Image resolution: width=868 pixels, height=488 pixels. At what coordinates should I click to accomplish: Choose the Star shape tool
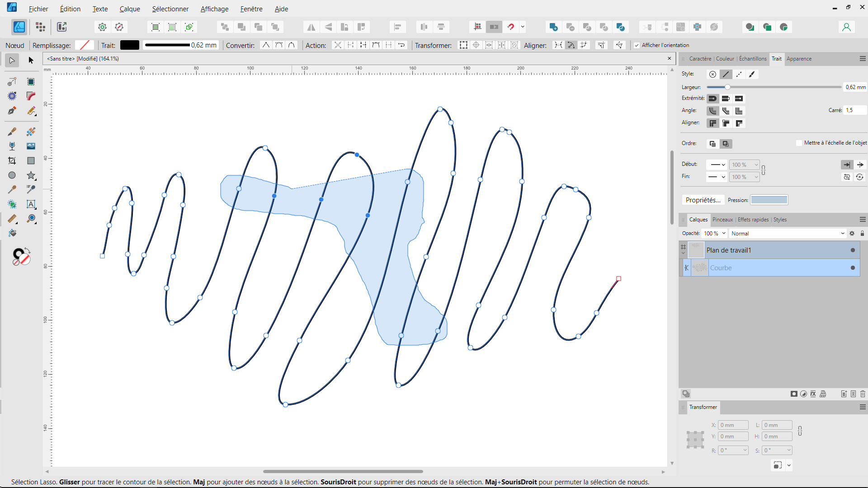pyautogui.click(x=31, y=175)
